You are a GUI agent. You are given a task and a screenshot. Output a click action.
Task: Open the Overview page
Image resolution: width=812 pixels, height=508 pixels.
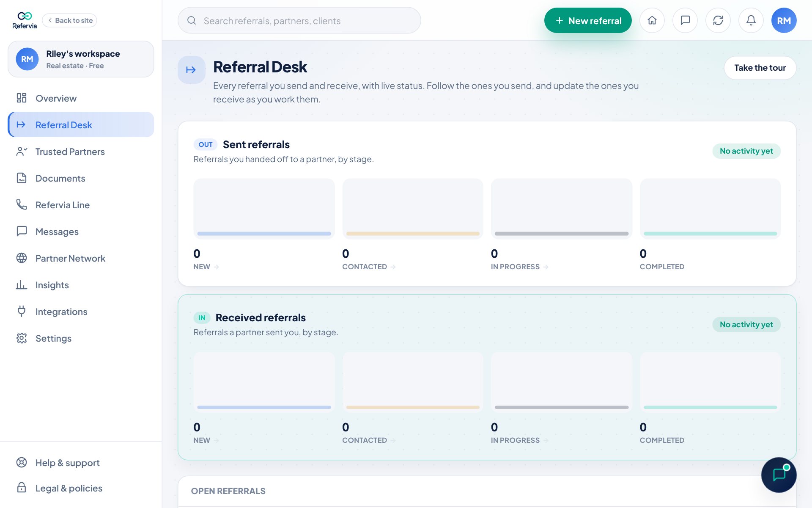(x=81, y=98)
